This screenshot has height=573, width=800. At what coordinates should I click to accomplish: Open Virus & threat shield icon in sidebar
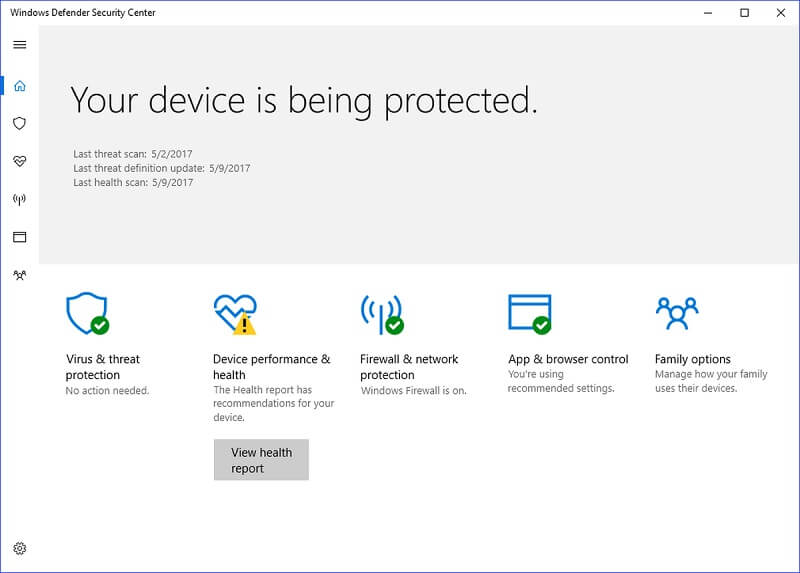coord(19,123)
